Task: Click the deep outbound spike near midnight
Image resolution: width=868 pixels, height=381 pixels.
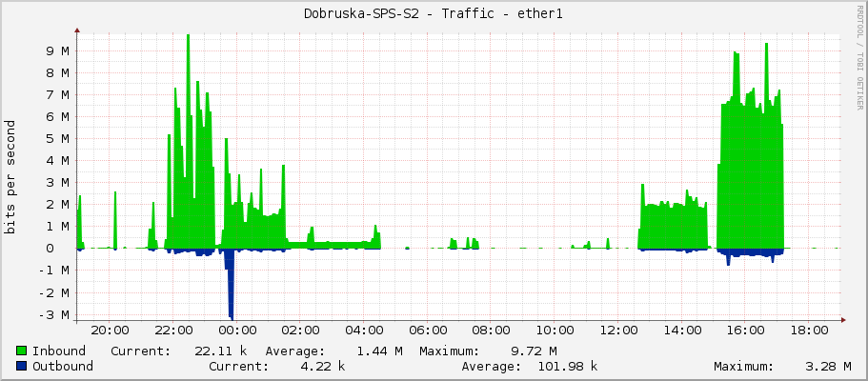Action: 231,285
